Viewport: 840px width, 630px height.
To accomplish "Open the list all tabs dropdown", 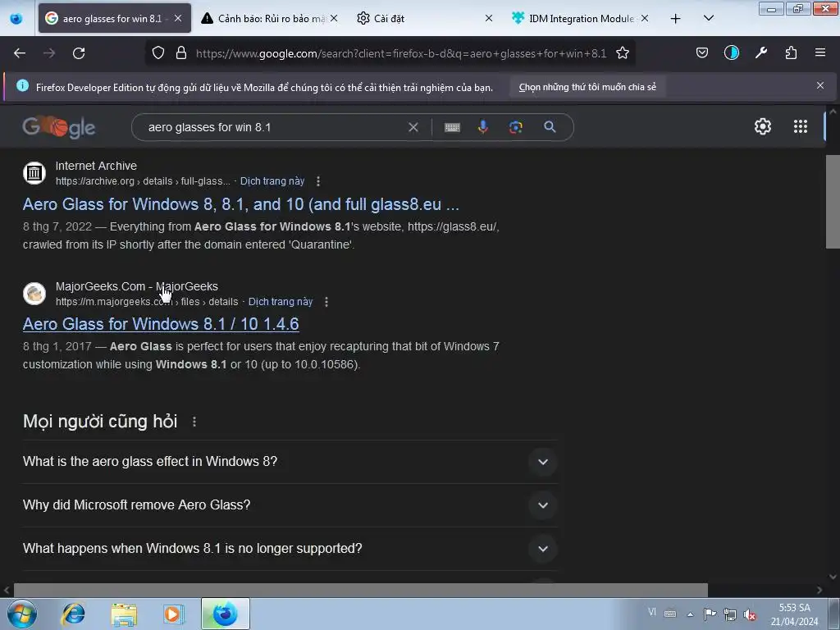I will point(708,18).
